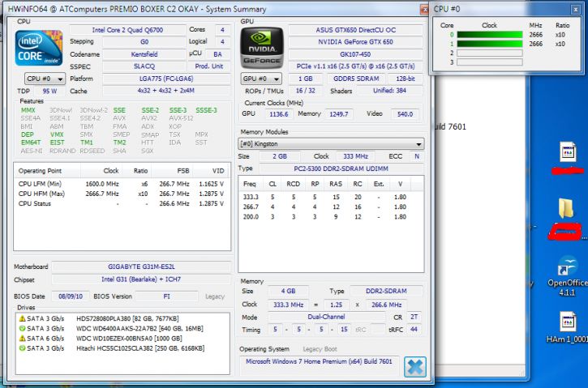Click the PC2-5300 DDR2-SDRAM UDIMM type field
588x388 pixels.
click(341, 169)
